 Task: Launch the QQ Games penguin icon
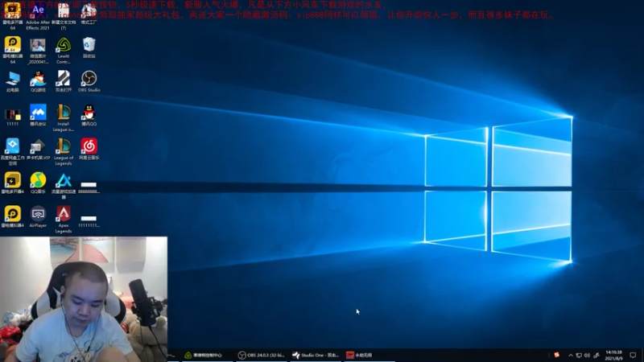coord(38,81)
